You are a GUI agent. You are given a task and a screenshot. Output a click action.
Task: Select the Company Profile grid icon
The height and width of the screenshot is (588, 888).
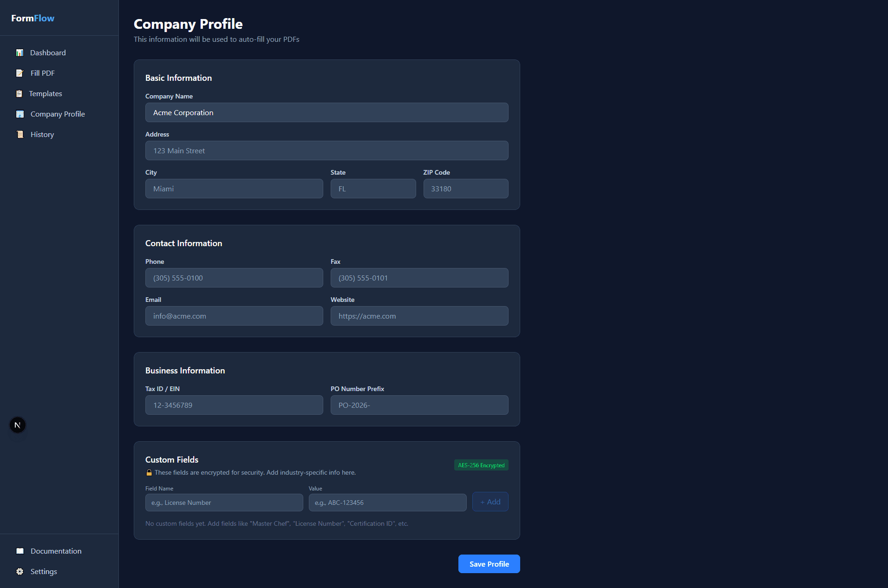coord(20,114)
